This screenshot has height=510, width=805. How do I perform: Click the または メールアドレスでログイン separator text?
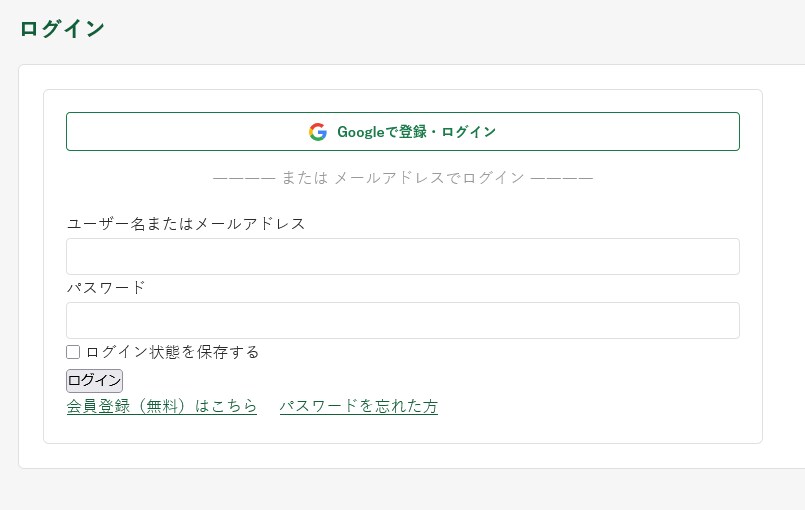coord(403,178)
